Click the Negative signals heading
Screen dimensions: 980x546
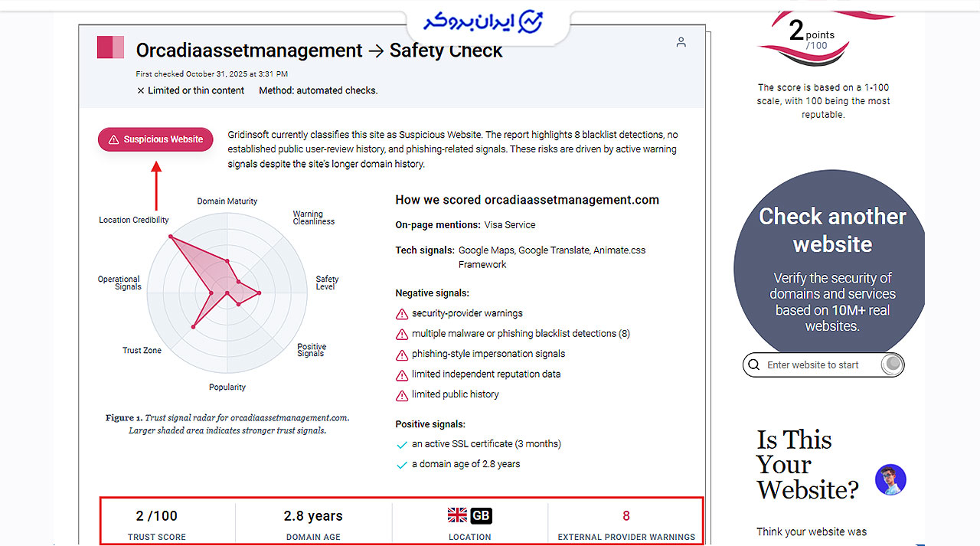[x=433, y=293]
